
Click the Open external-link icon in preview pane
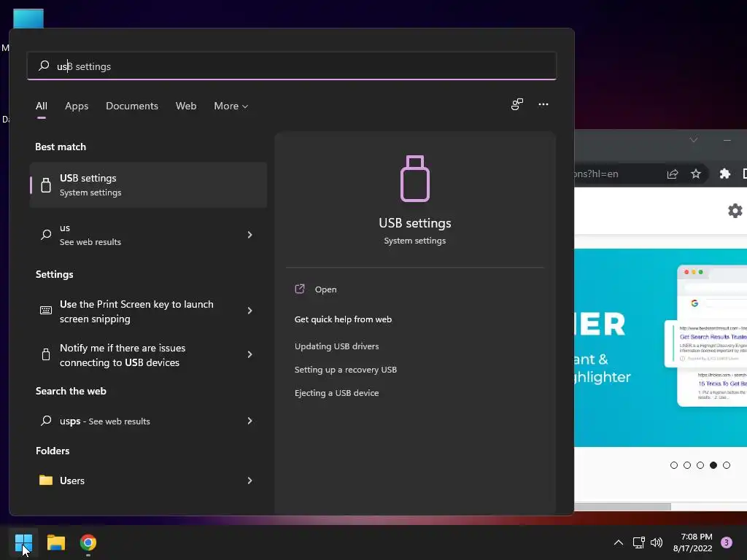[300, 289]
